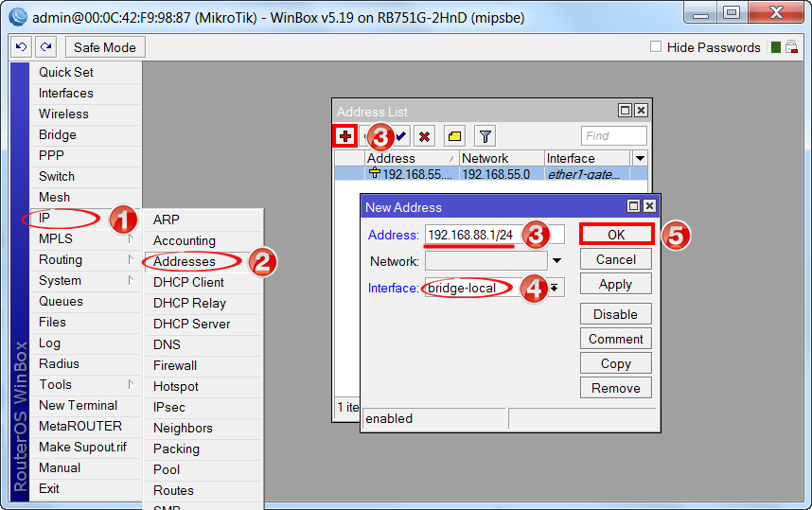Select Accounting in the IP submenu
This screenshot has height=510, width=812.
click(203, 240)
